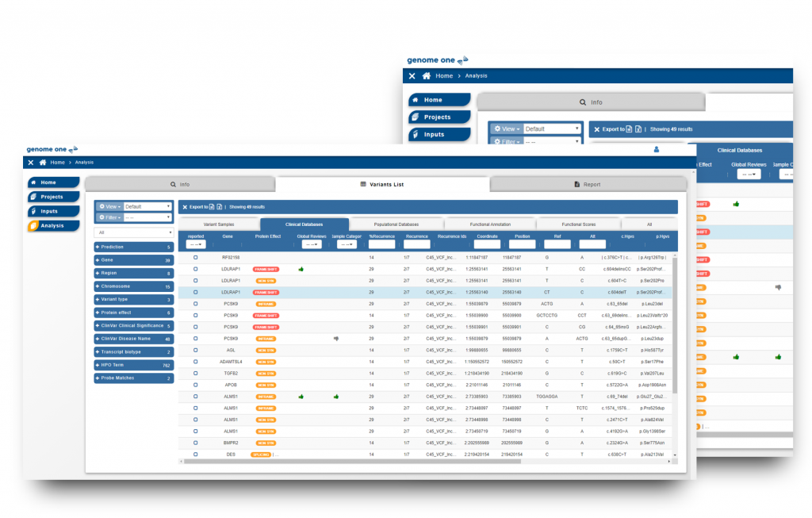Image resolution: width=812 pixels, height=518 pixels.
Task: Tick the reported checkbox for RF02158
Action: pos(195,258)
